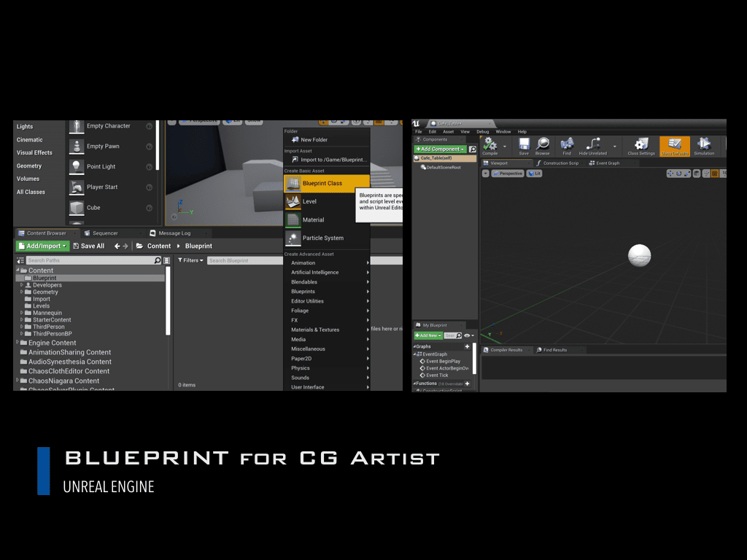Toggle coordinate space cube icon in viewport
The height and width of the screenshot is (560, 747).
(697, 174)
